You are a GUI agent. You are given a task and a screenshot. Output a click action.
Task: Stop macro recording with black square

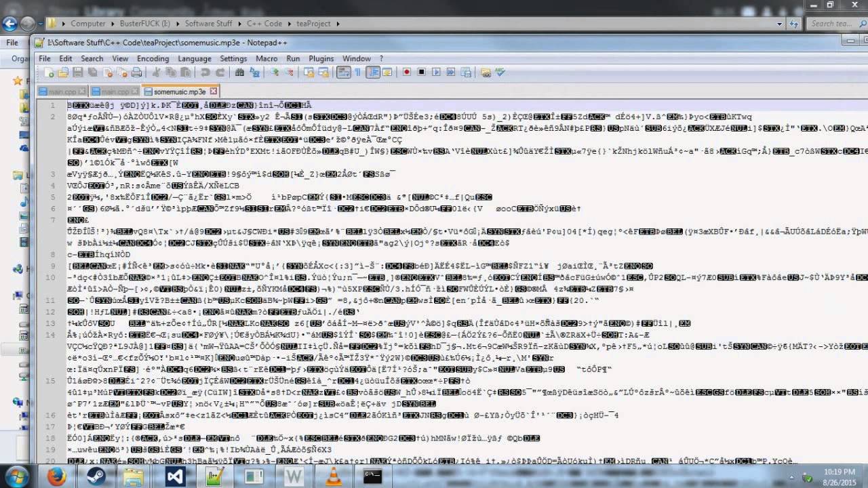(x=421, y=73)
